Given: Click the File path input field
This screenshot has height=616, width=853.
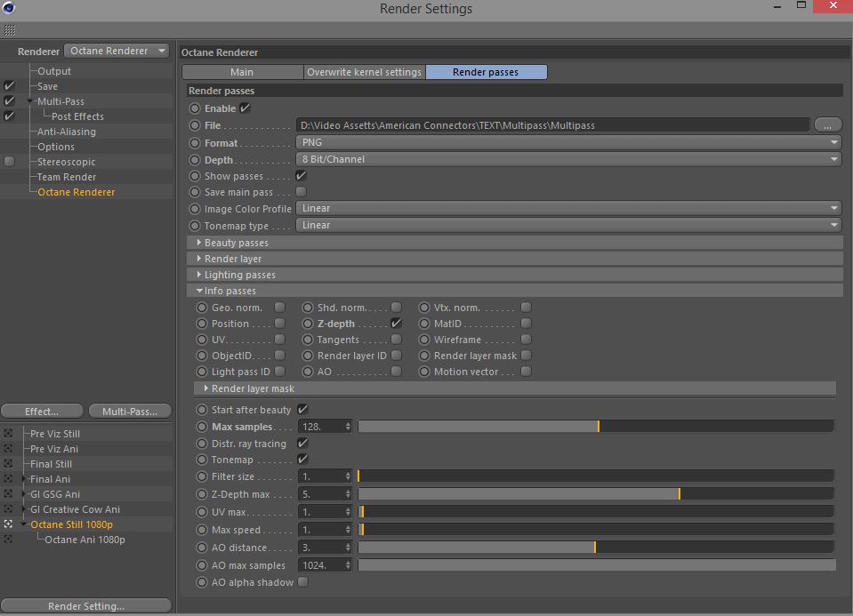Looking at the screenshot, I should (552, 125).
